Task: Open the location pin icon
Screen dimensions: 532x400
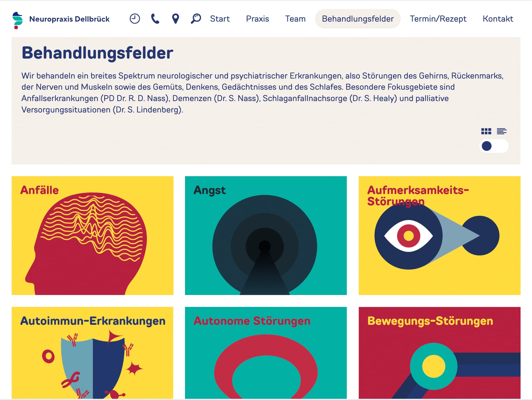Action: pos(176,19)
